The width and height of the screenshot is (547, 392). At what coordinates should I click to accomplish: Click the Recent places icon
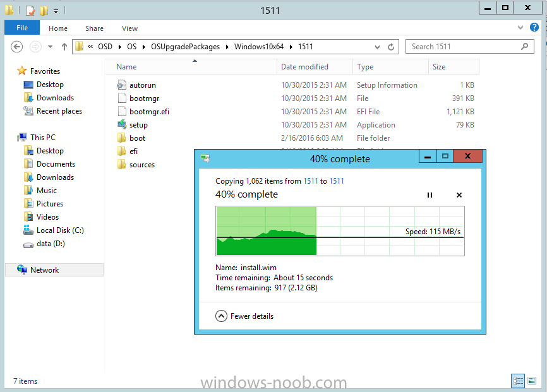[28, 111]
